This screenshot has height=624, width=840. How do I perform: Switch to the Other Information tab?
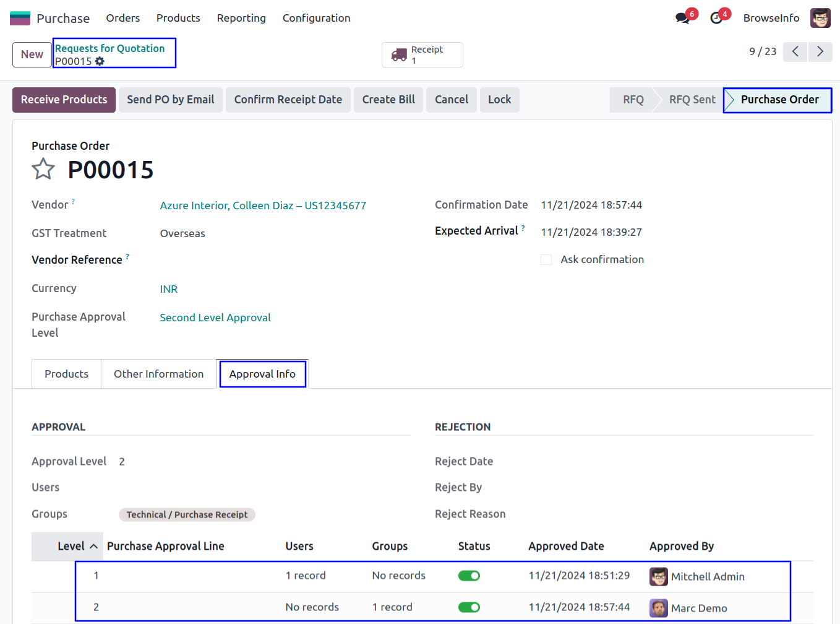[158, 374]
